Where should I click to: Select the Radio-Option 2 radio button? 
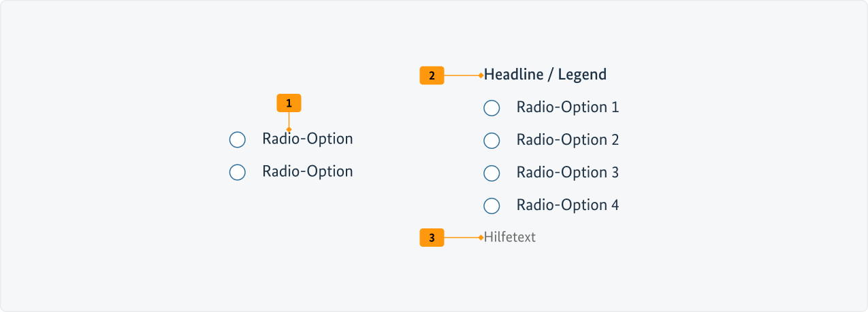pyautogui.click(x=492, y=140)
